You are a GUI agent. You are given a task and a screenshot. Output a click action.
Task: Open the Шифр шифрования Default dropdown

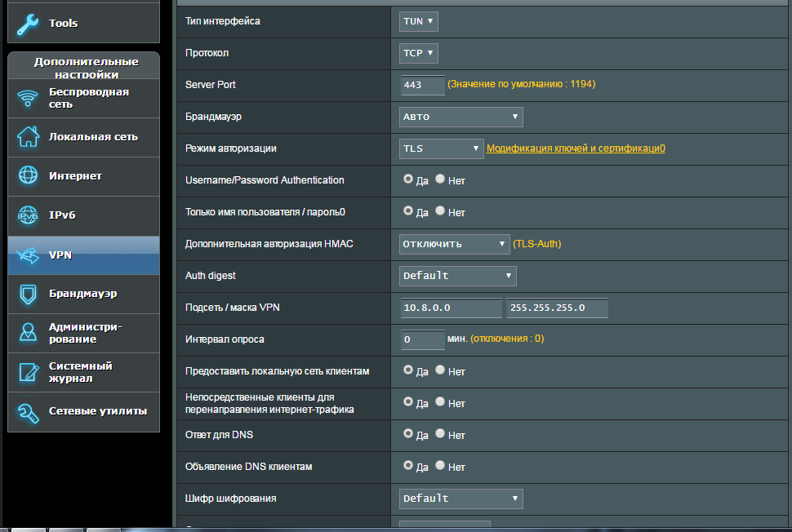pos(461,499)
